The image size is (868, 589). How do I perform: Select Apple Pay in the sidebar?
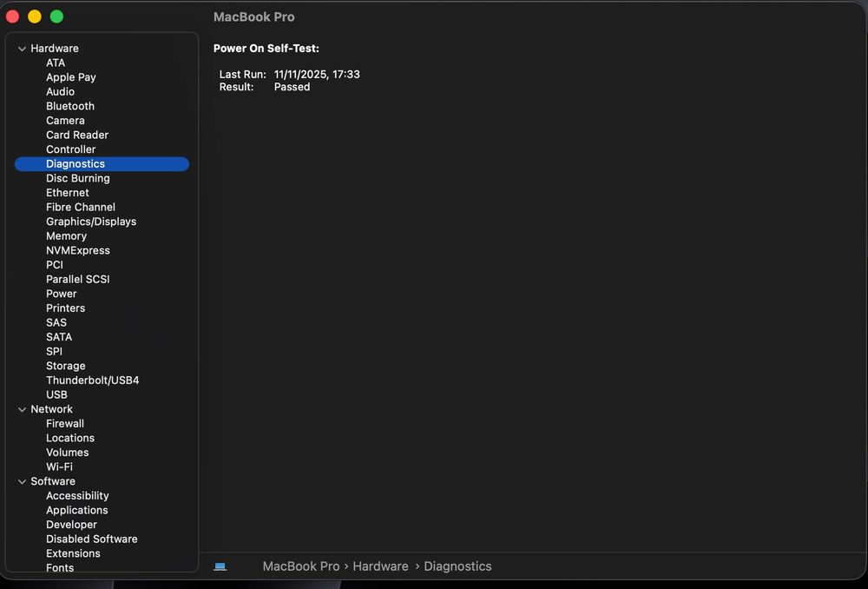71,77
